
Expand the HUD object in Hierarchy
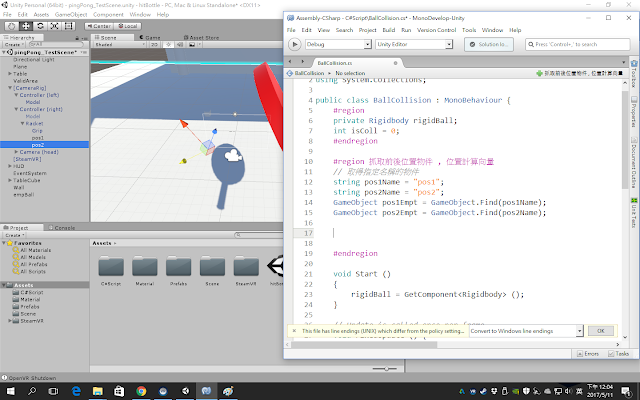pyautogui.click(x=10, y=166)
